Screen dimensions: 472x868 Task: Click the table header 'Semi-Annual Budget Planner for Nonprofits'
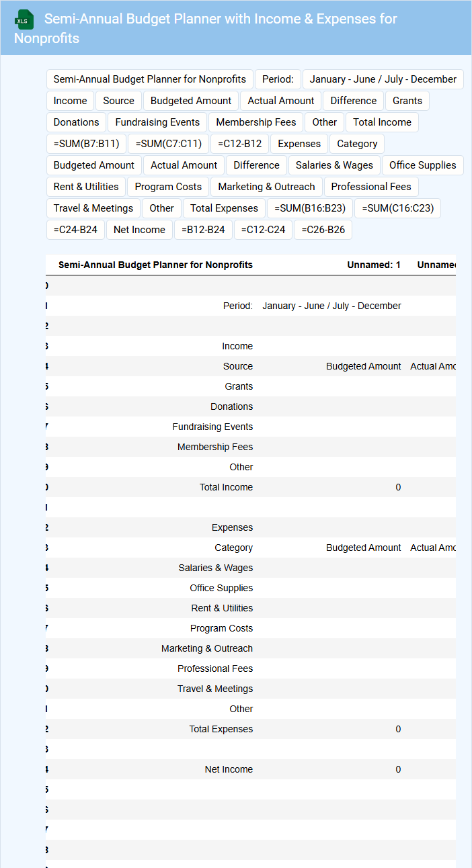155,265
